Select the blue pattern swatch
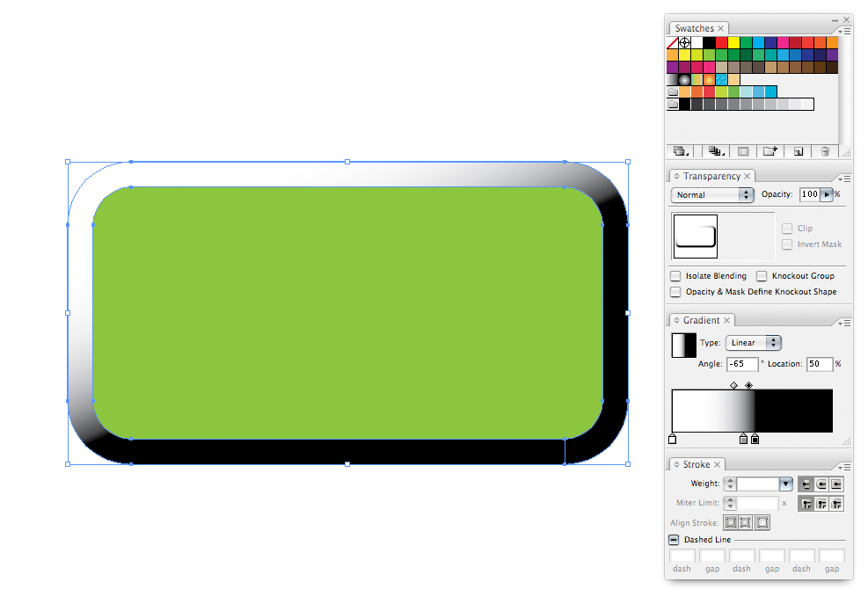Image resolution: width=868 pixels, height=597 pixels. (x=721, y=80)
